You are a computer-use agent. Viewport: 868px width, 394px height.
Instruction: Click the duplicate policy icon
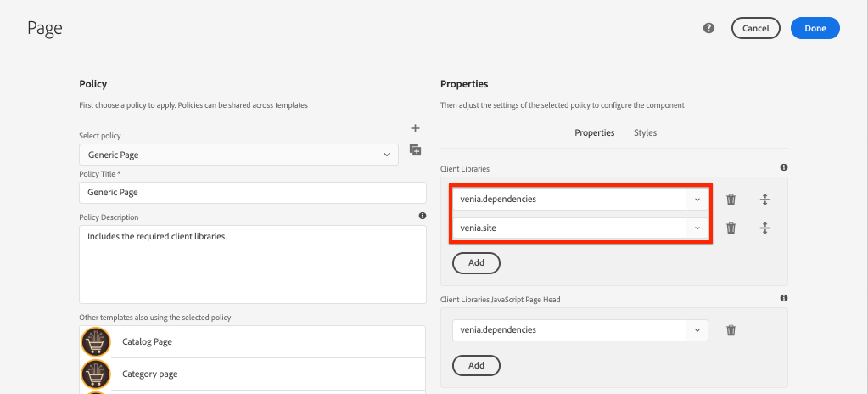click(x=415, y=150)
